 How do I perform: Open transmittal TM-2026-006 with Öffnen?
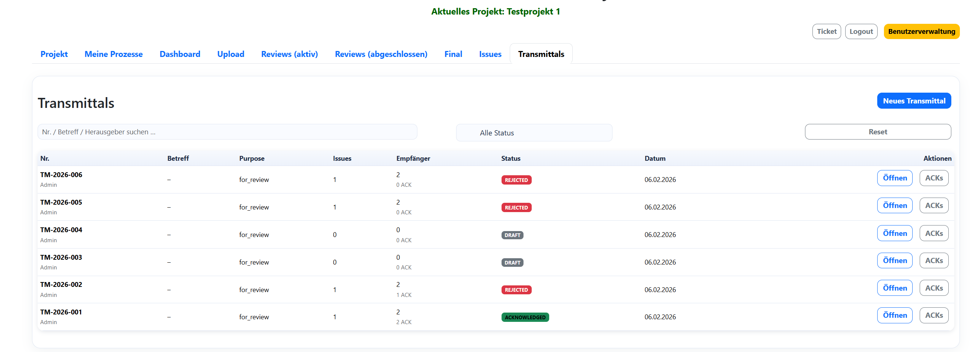tap(894, 178)
